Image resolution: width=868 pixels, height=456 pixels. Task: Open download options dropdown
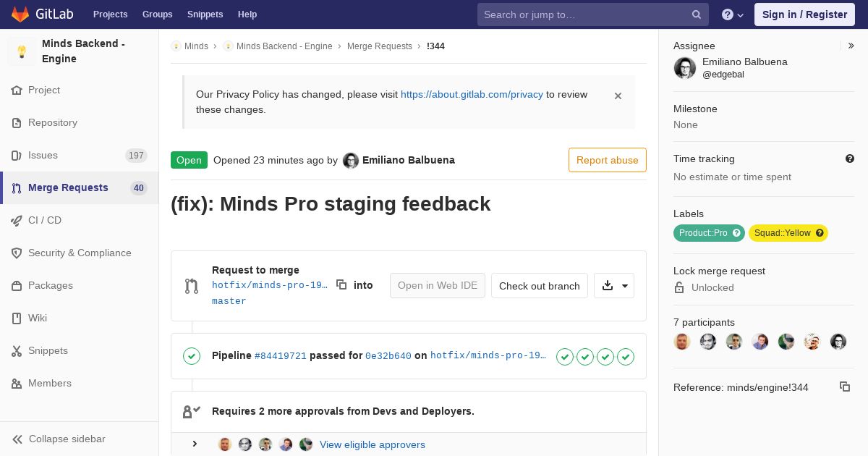(614, 286)
